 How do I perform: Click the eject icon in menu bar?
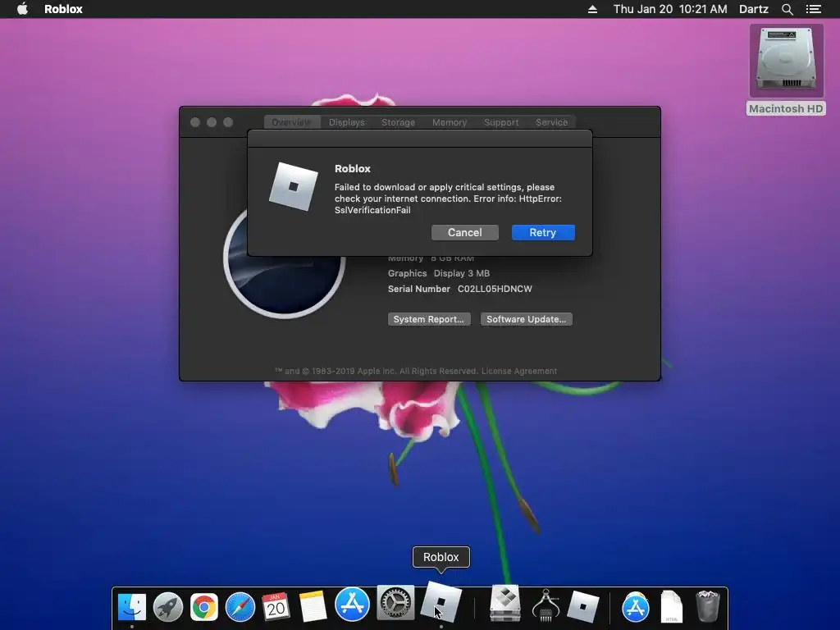(x=592, y=9)
